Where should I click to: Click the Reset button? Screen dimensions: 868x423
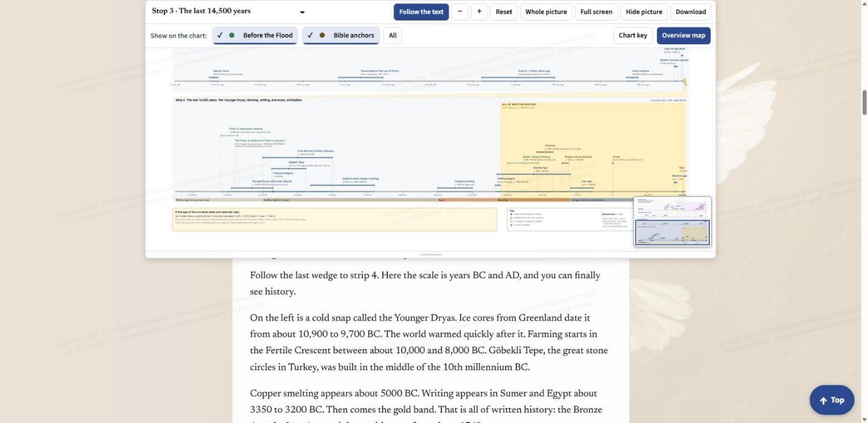pyautogui.click(x=504, y=12)
